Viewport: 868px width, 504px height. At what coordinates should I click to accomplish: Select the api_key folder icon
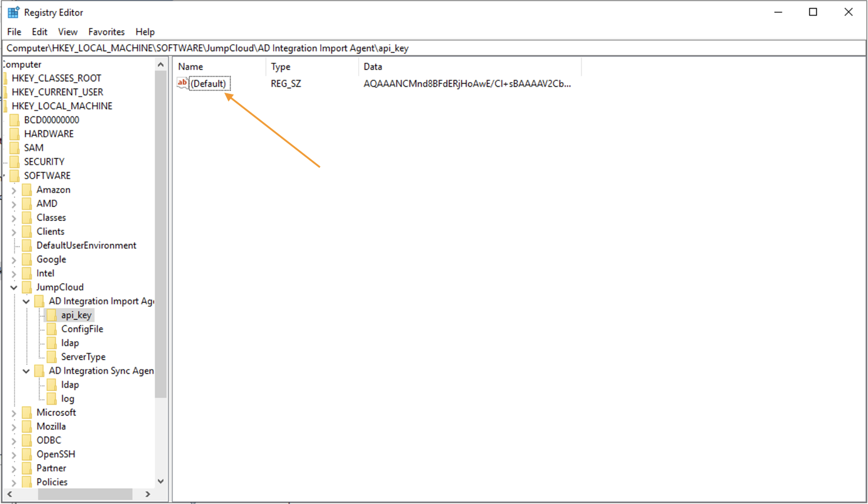[51, 315]
